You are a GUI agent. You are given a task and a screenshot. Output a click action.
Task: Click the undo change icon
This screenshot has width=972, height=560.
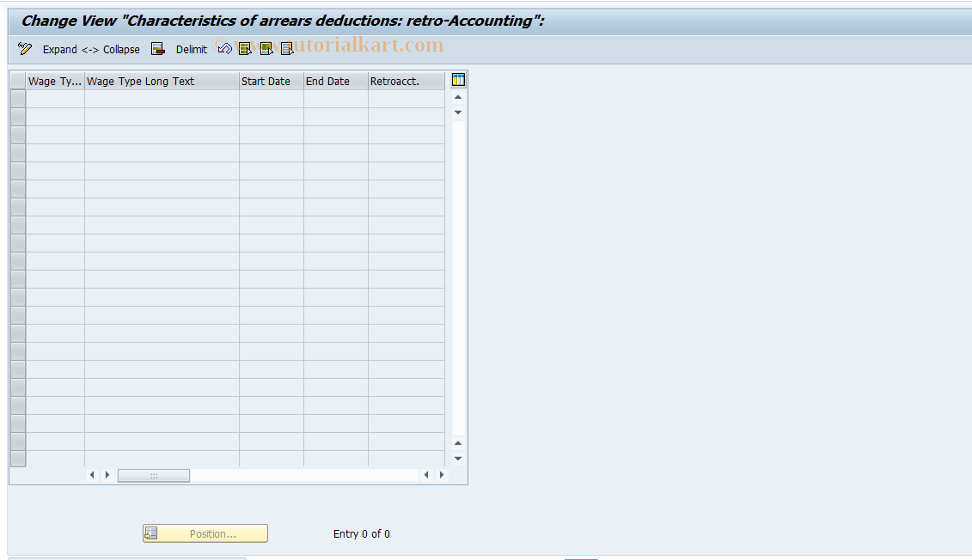coord(225,48)
